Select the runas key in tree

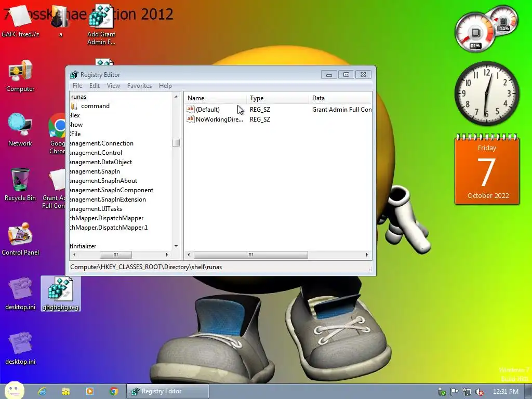pyautogui.click(x=79, y=97)
